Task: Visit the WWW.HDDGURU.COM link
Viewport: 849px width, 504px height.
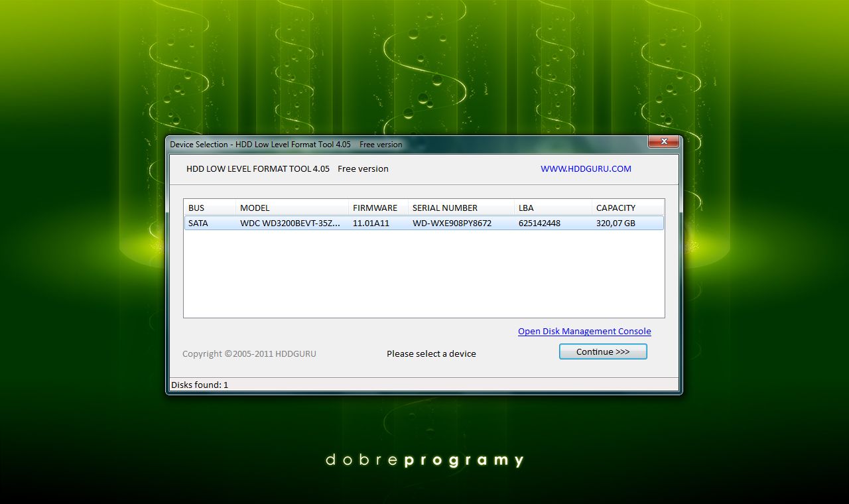Action: click(586, 168)
